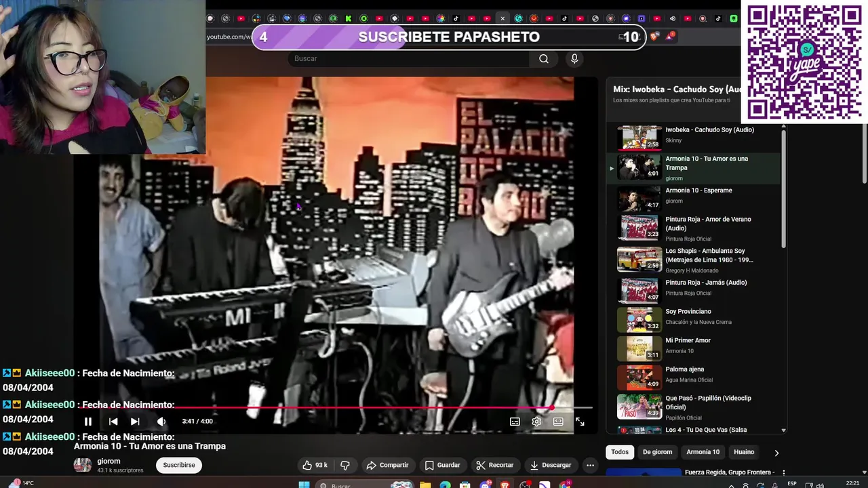The image size is (868, 488).
Task: Open Windows Start button
Action: (304, 485)
